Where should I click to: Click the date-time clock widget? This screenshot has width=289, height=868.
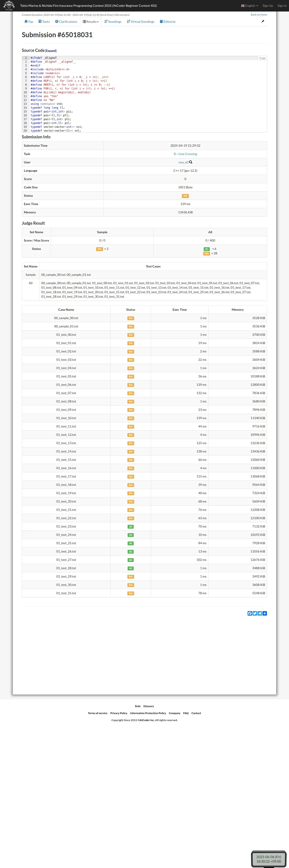click(x=269, y=859)
